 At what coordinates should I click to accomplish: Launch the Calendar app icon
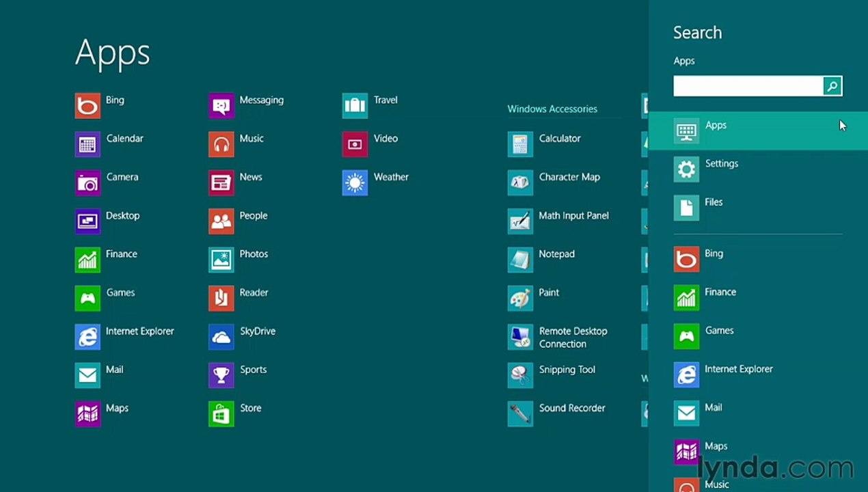(x=87, y=144)
